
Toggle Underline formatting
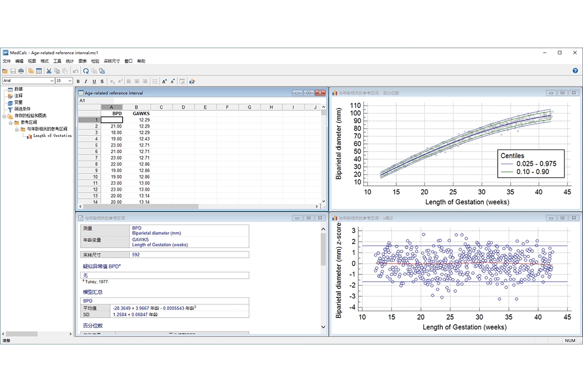94,81
